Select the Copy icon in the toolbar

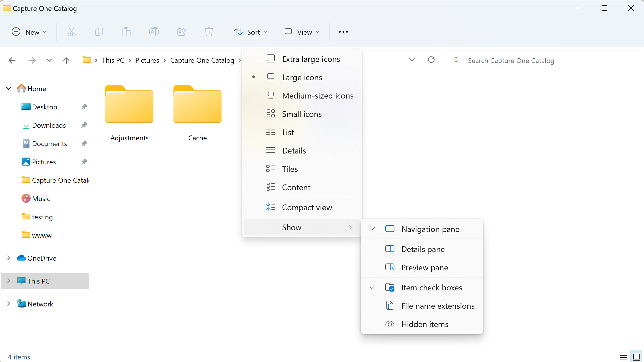[99, 32]
